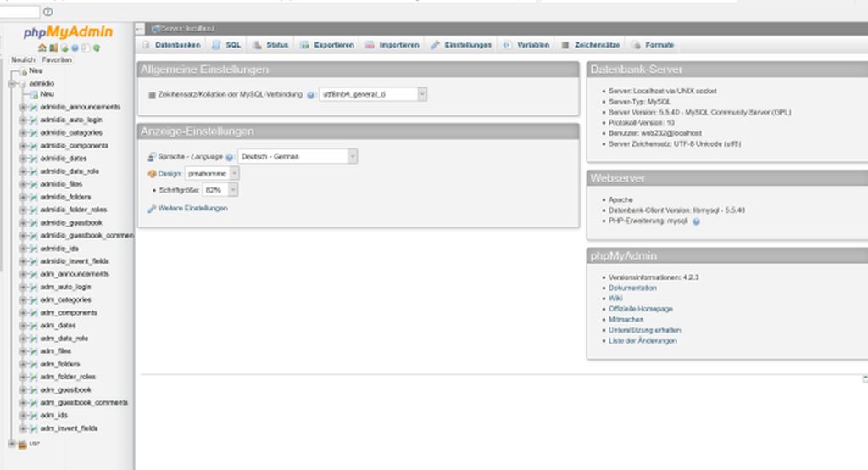Click the Home icon under phpMyAdmin logo
The height and width of the screenshot is (470, 868).
point(42,48)
